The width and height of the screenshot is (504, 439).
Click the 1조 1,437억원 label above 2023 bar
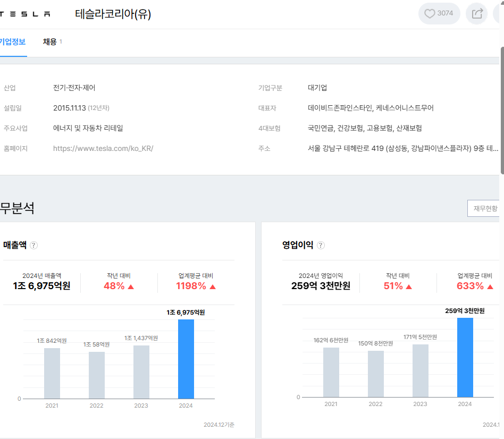141,338
